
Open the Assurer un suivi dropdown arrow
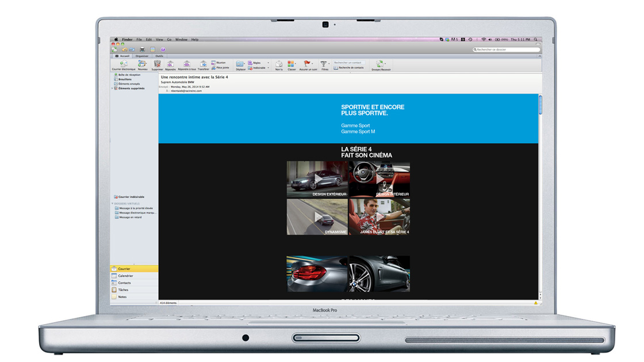pos(312,64)
